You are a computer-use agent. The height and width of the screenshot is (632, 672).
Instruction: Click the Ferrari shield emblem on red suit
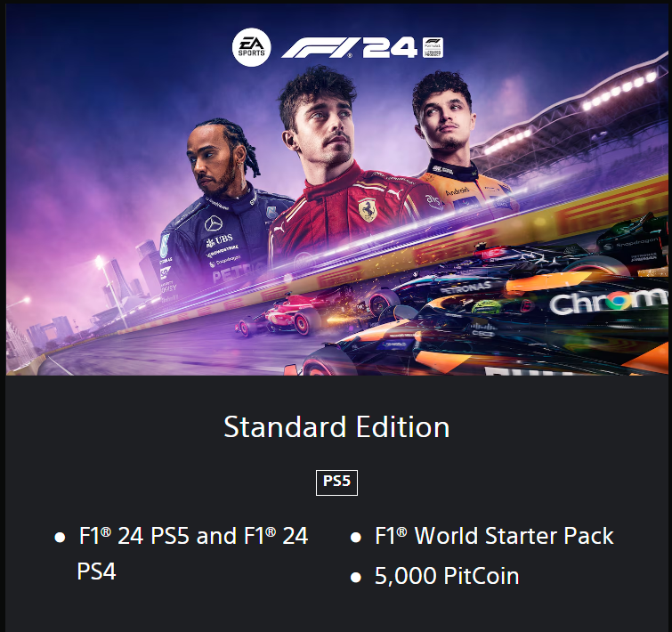368,210
